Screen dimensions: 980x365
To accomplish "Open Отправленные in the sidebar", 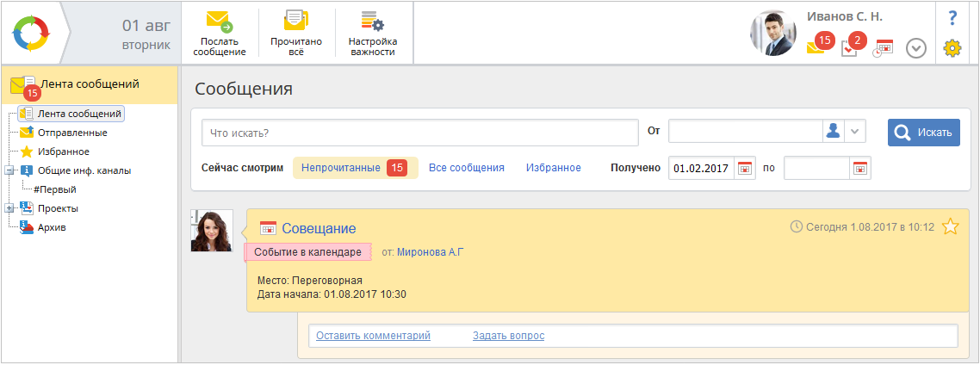I will click(71, 133).
